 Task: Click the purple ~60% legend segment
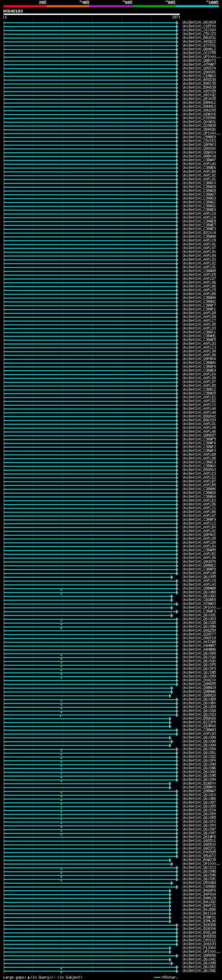pos(111,6)
